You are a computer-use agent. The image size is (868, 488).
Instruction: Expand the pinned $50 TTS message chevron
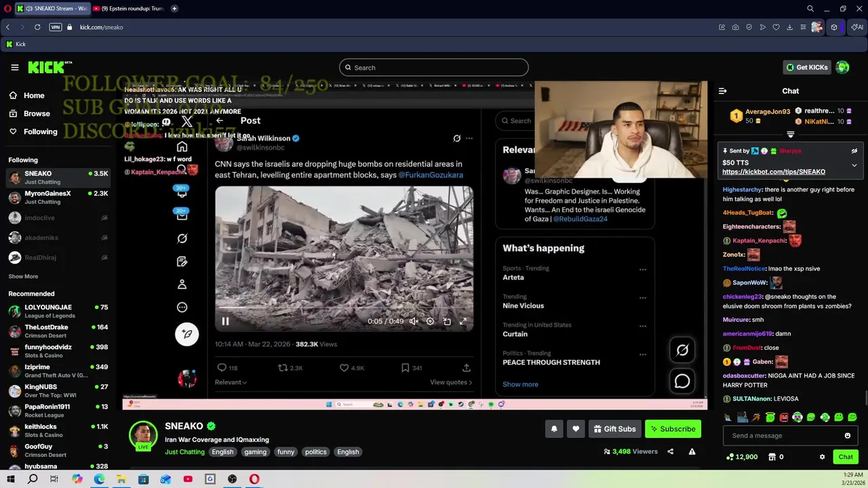pos(854,165)
